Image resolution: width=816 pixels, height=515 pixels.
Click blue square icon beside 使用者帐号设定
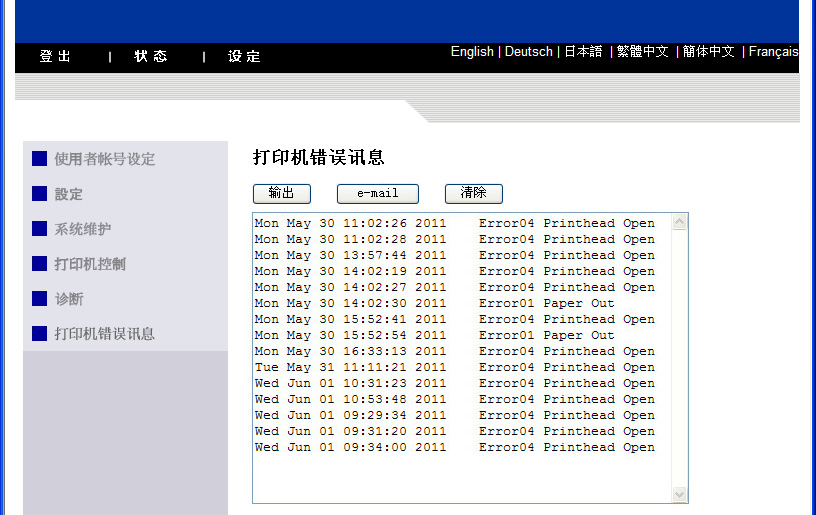[x=40, y=159]
